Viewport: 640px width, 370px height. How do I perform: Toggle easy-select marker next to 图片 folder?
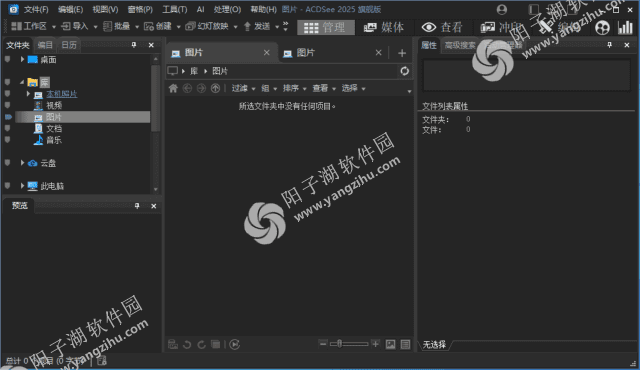coord(8,117)
